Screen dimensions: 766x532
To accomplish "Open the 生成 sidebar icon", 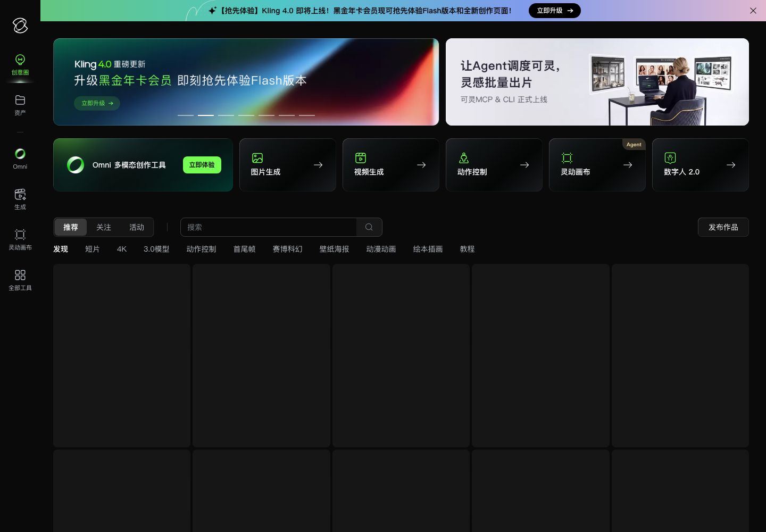I will click(x=20, y=194).
